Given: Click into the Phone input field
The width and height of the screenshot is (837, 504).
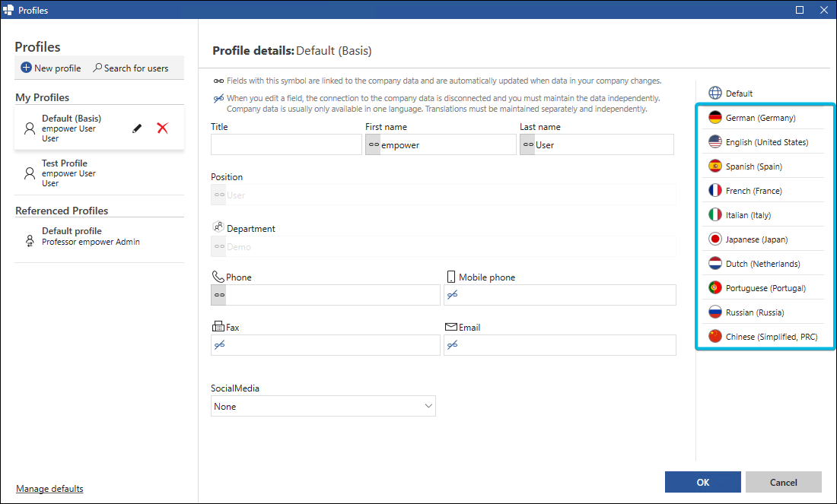Looking at the screenshot, I should tap(325, 295).
